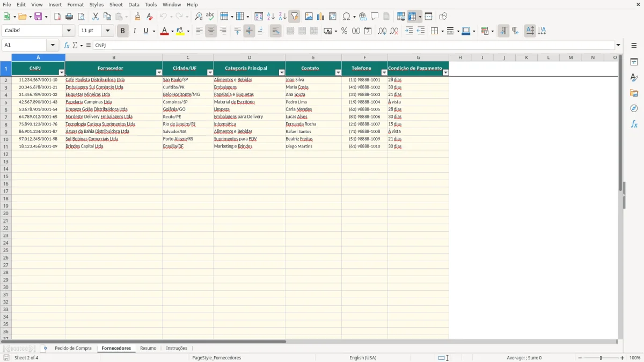
Task: Sort ascending with the A-Z icon
Action: click(270, 17)
